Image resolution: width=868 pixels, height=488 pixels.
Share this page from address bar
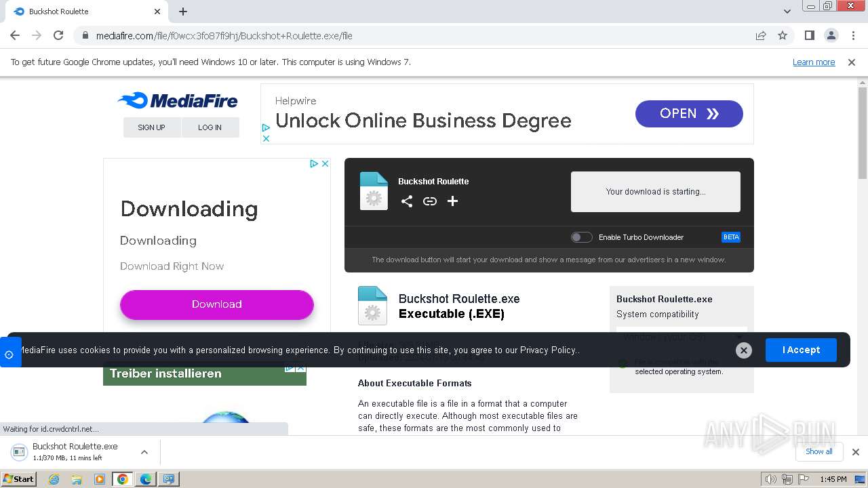click(761, 35)
